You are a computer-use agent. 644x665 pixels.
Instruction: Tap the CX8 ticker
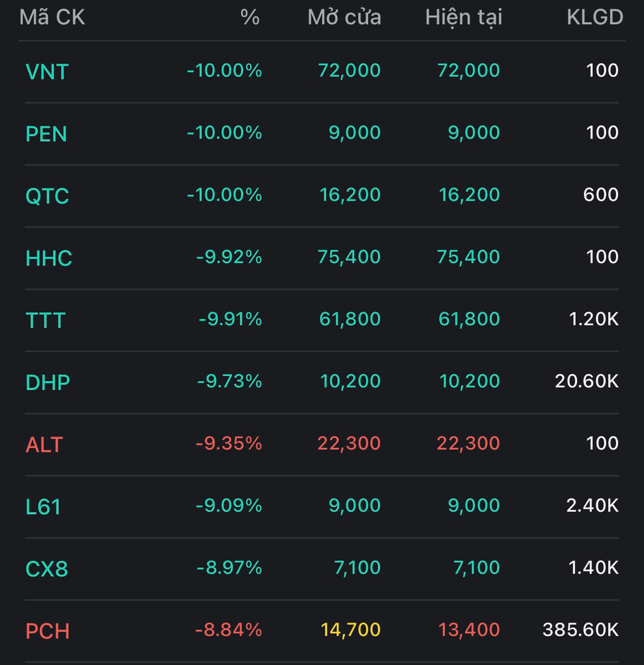click(x=47, y=568)
